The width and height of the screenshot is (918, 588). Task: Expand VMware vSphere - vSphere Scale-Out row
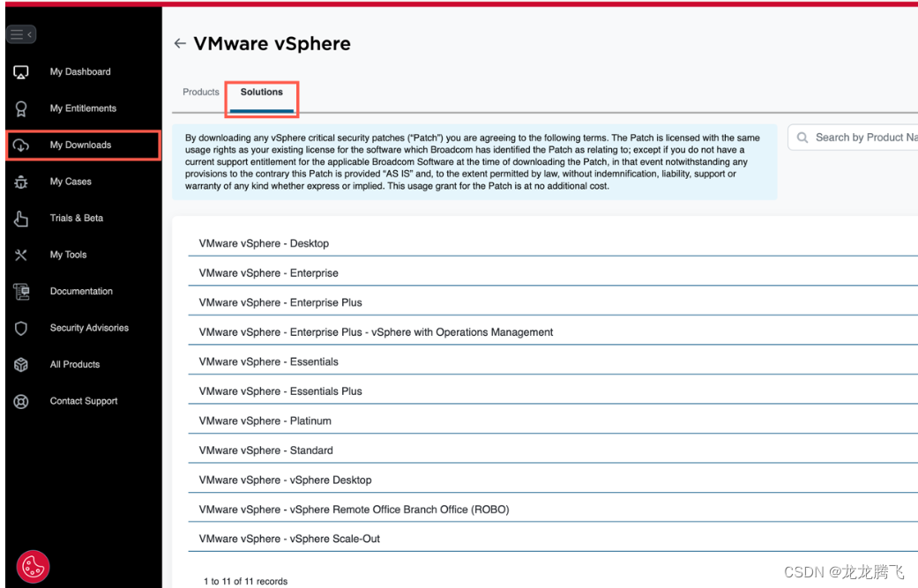click(x=553, y=539)
